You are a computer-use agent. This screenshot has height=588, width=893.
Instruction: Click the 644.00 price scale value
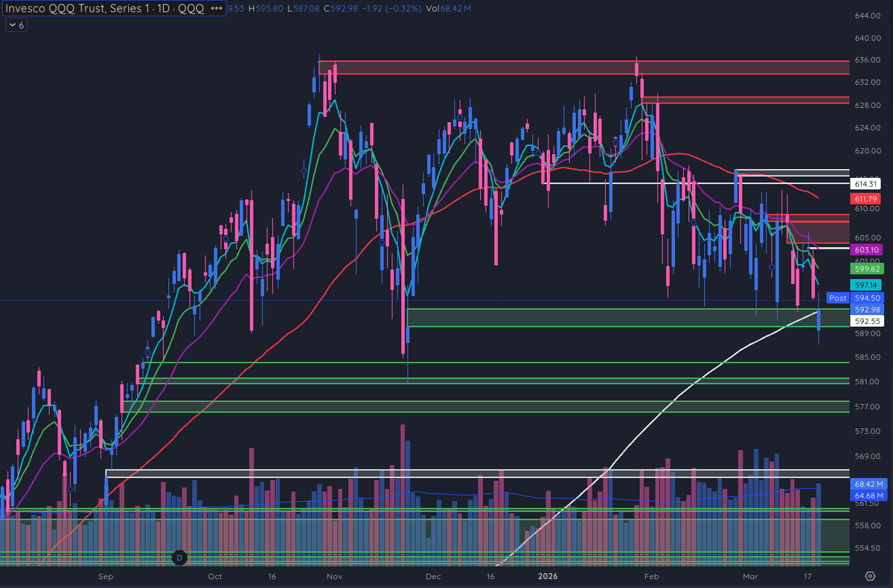(x=868, y=16)
